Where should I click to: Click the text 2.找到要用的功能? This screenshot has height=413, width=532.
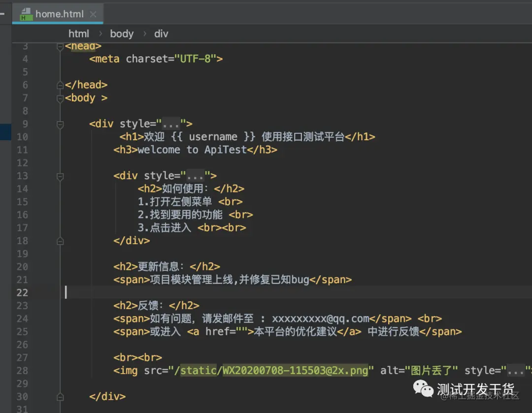tap(180, 214)
